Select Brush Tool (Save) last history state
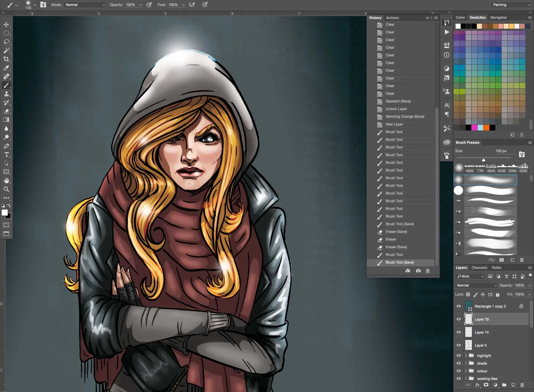Image resolution: width=534 pixels, height=392 pixels. [x=401, y=262]
